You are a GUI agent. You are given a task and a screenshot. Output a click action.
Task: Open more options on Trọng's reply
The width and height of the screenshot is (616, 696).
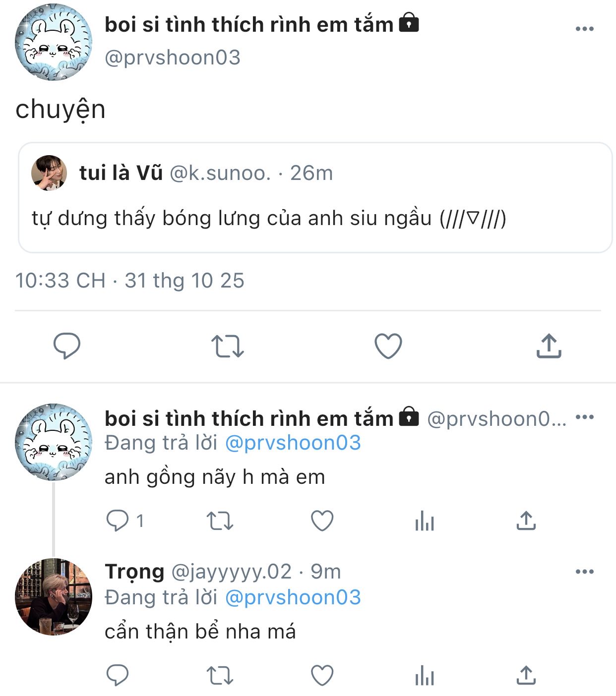(x=584, y=572)
